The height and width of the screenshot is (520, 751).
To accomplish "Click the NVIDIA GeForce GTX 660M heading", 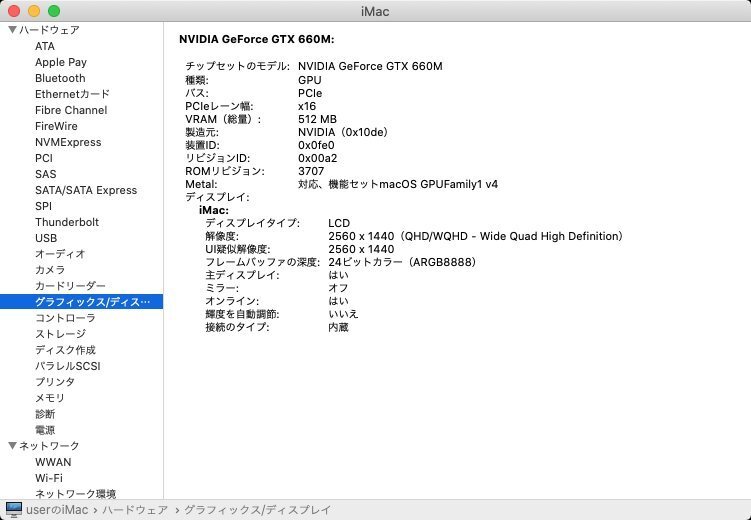I will tap(256, 39).
